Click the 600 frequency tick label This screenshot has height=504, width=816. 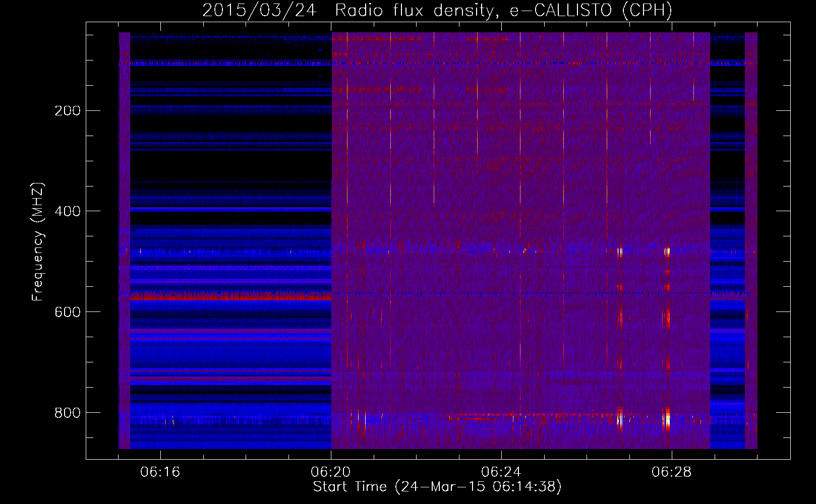click(x=68, y=312)
